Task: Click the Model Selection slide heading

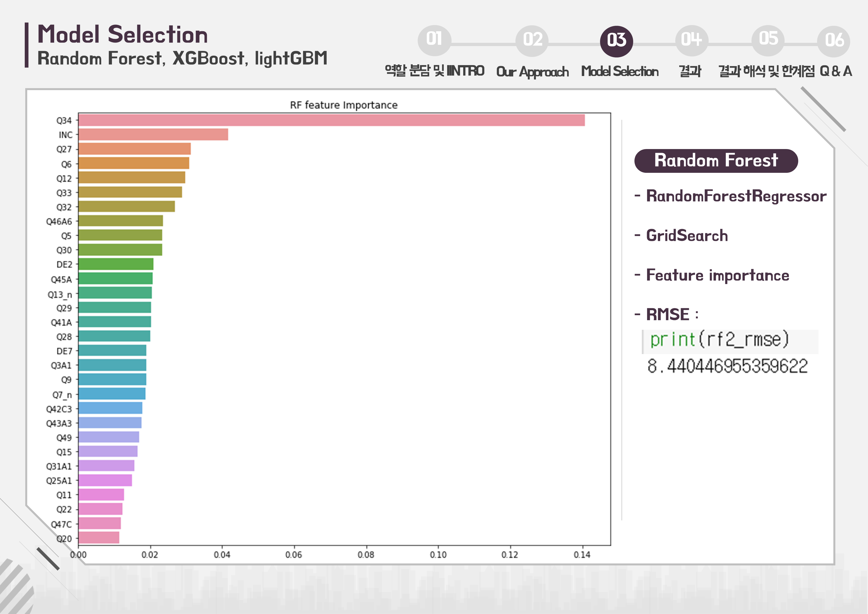Action: (x=122, y=35)
